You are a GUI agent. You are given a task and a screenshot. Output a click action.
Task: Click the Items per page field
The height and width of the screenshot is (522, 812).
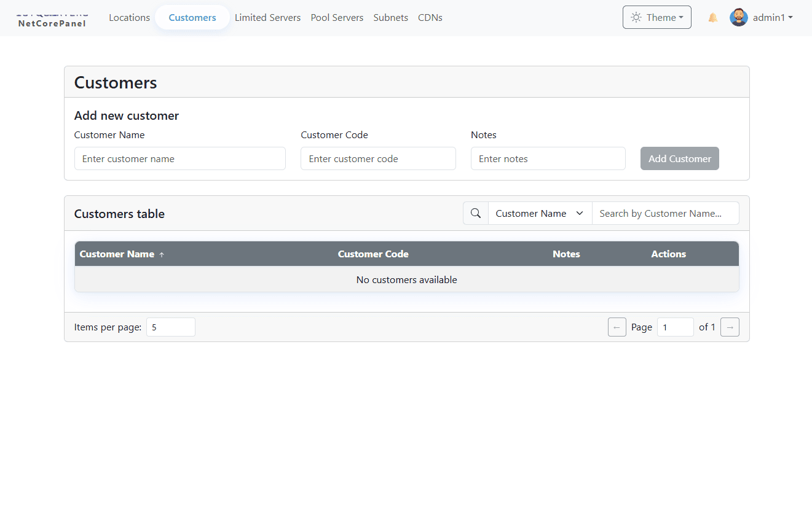[x=171, y=327]
